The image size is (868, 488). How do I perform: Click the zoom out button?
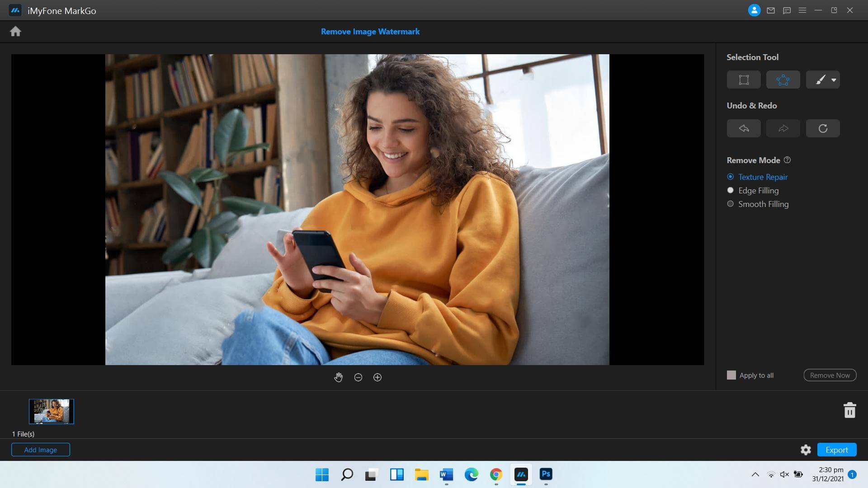point(359,377)
